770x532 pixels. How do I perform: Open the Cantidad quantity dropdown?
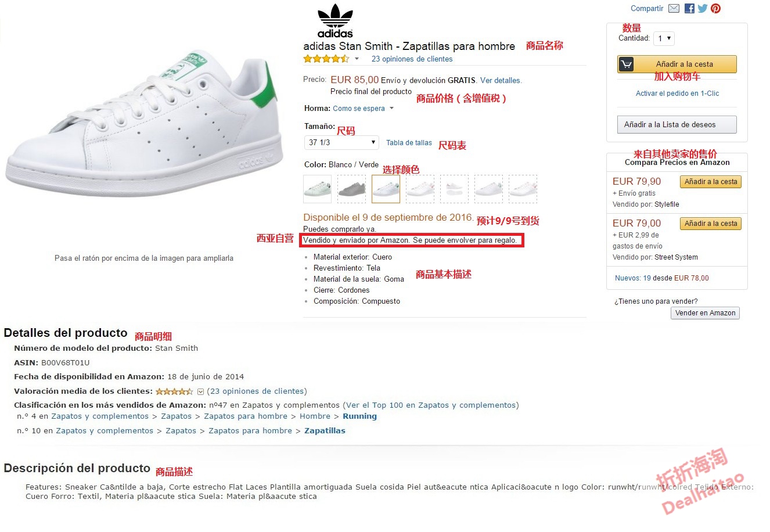664,39
